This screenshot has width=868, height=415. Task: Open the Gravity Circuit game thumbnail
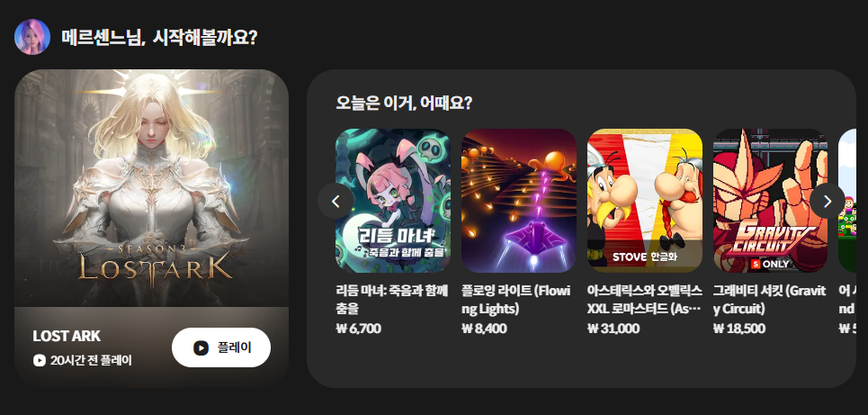pos(771,201)
